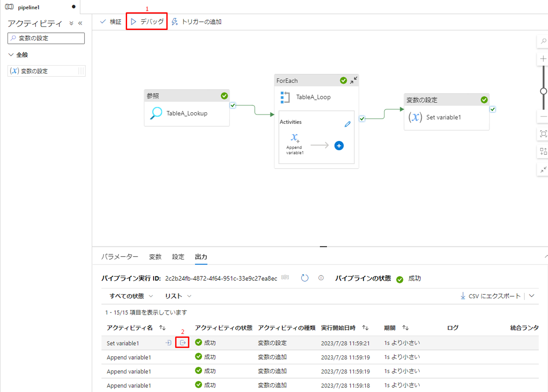
Task: Click pencil edit icon in ForEach Activities
Action: [x=347, y=124]
